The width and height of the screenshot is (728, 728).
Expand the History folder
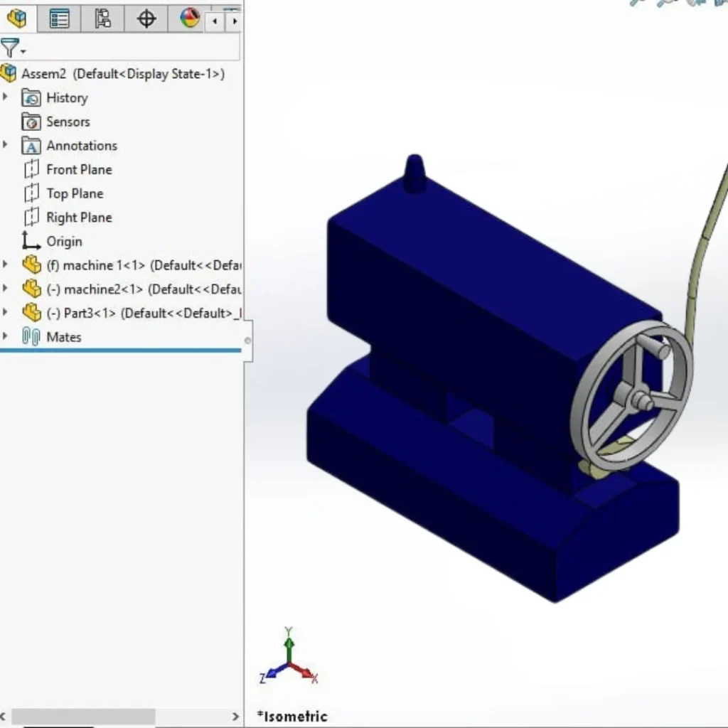(6, 97)
